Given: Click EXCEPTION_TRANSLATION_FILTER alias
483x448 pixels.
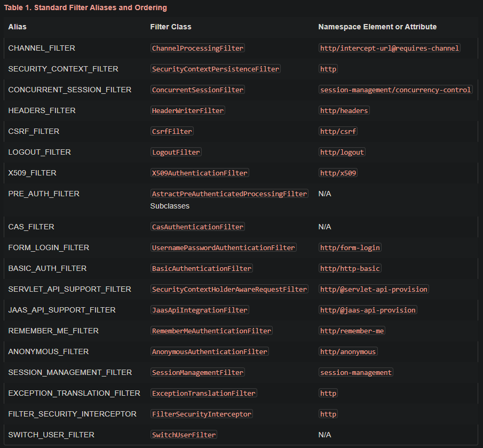Looking at the screenshot, I should coord(74,393).
